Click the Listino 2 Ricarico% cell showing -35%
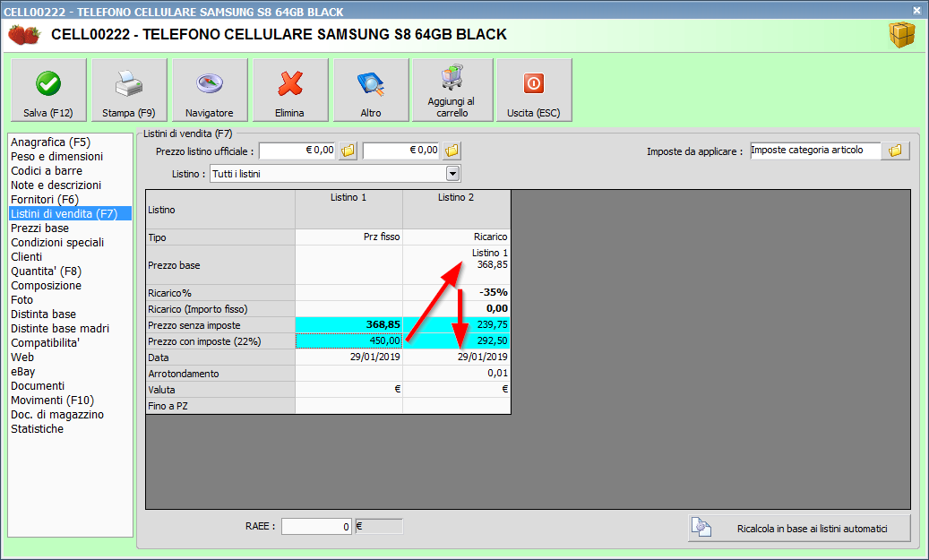This screenshot has width=929, height=560. pyautogui.click(x=456, y=292)
